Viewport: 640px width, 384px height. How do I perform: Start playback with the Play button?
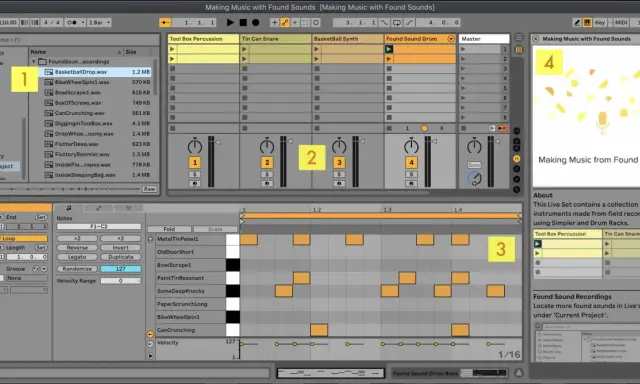230,22
